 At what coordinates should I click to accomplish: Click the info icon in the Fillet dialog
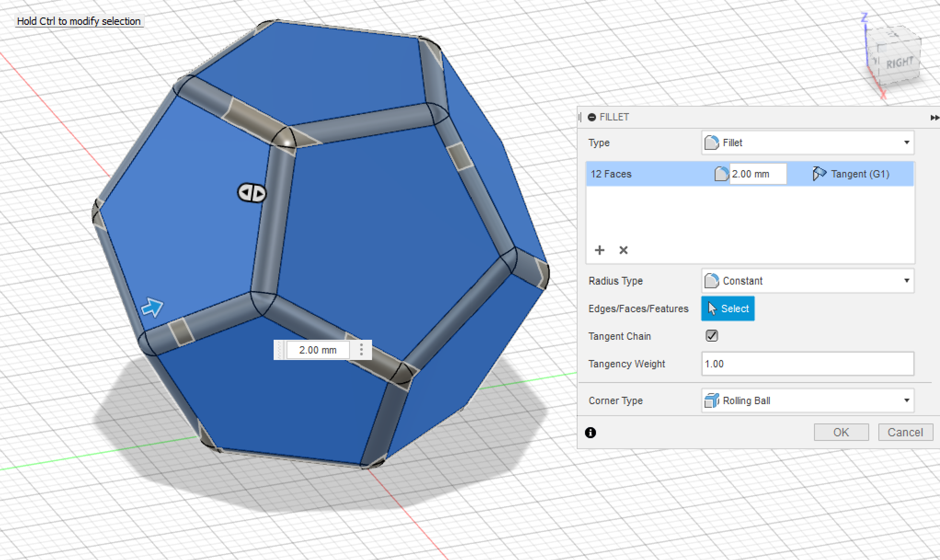[x=590, y=433]
